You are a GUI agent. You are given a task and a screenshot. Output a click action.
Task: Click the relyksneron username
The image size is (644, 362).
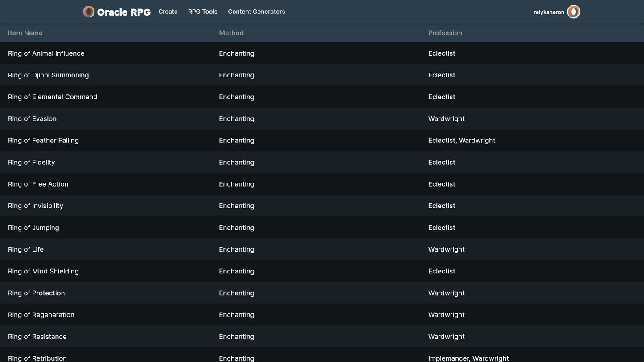coord(549,12)
